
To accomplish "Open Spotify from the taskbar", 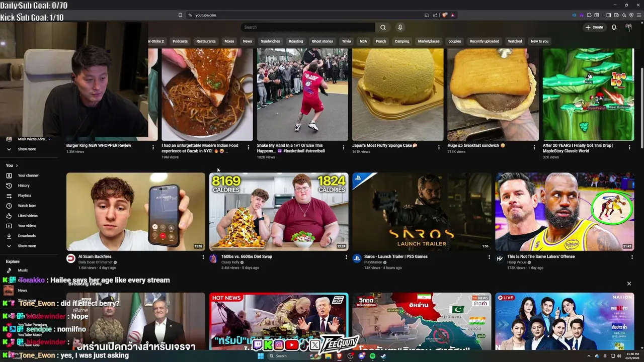I will 372,356.
